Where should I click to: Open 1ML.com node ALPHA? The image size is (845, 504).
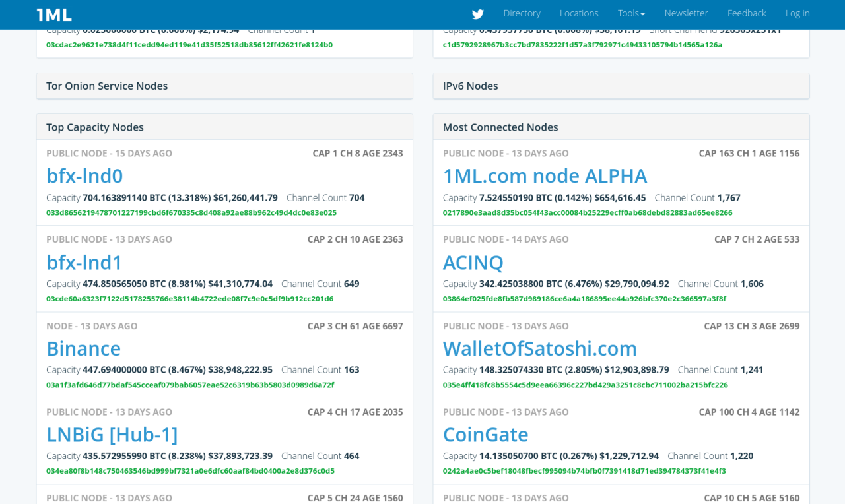(x=545, y=176)
